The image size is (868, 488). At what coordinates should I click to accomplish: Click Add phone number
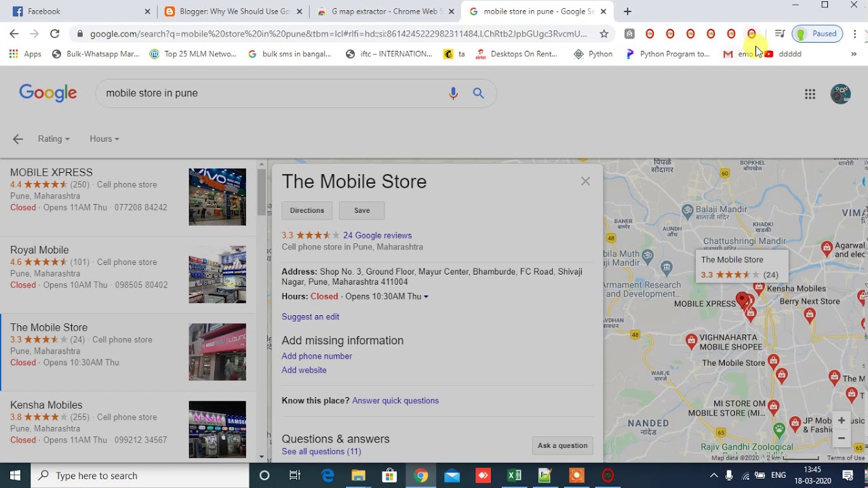click(317, 357)
